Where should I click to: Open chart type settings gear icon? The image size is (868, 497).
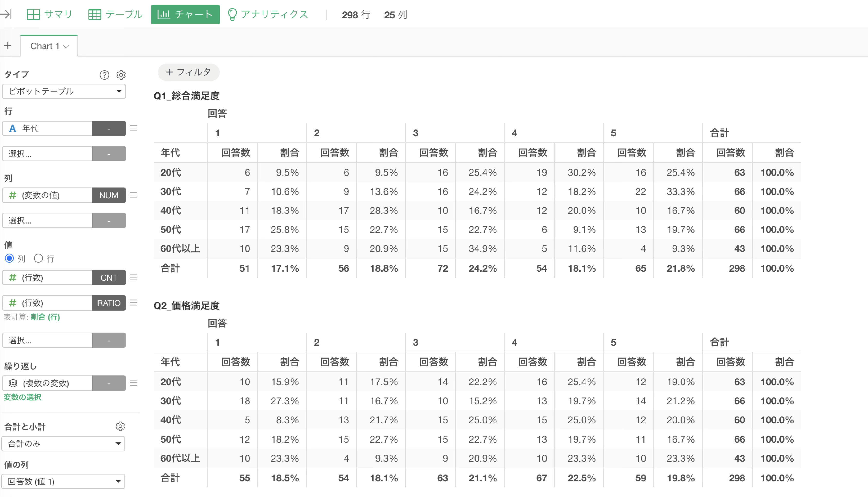[x=121, y=75]
